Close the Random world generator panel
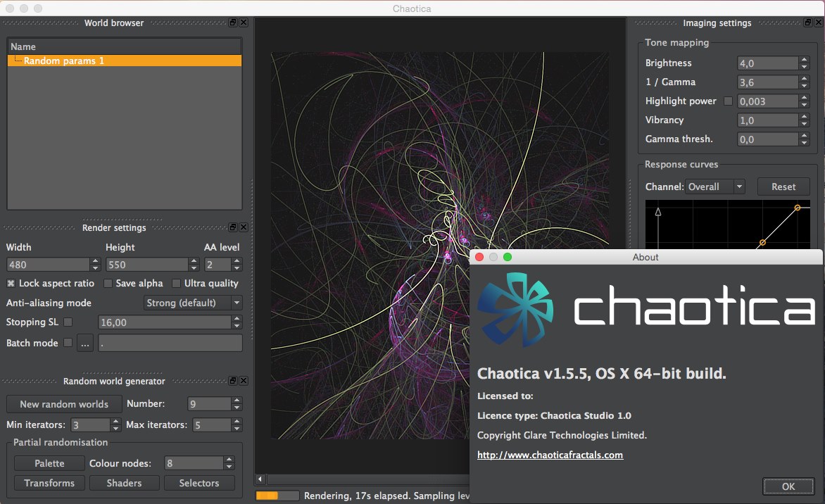This screenshot has height=504, width=825. click(244, 381)
